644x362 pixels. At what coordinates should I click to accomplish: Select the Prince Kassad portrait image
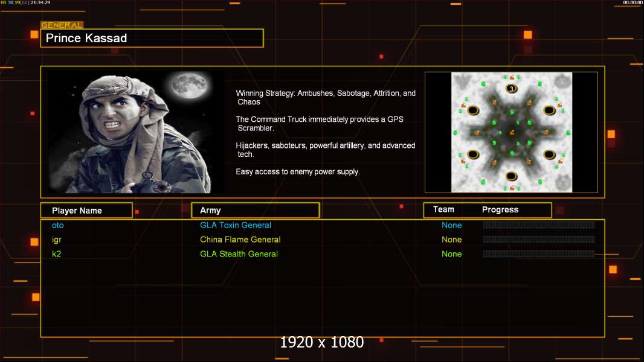tap(136, 132)
